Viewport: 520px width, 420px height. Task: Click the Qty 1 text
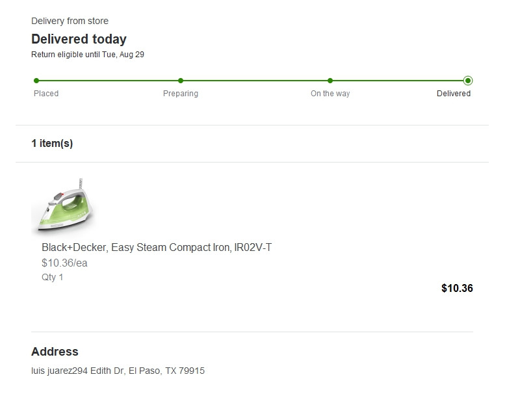click(x=52, y=277)
